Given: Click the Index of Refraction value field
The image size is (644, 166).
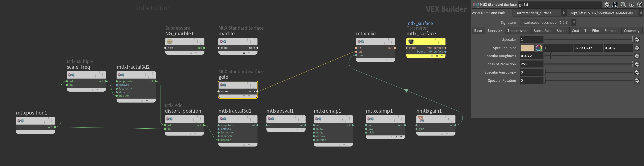Looking at the screenshot, I should 531,64.
